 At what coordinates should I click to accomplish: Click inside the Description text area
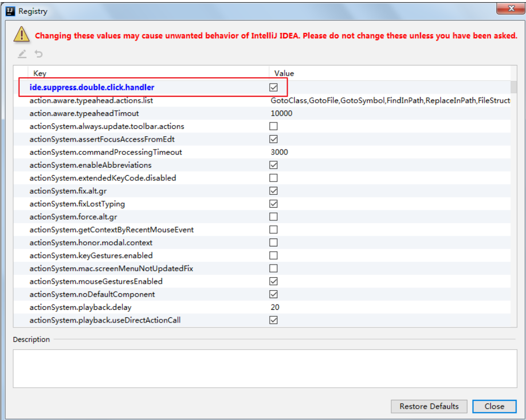[x=265, y=369]
